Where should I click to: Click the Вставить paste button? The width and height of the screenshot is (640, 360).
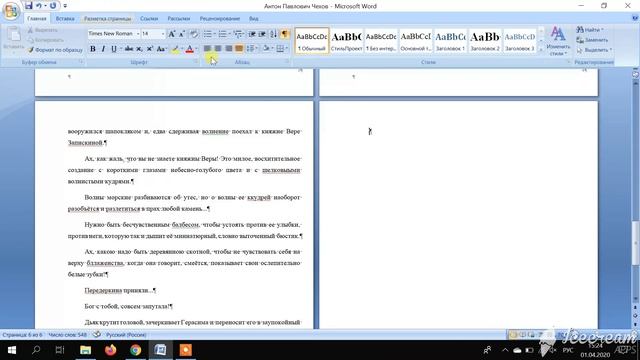tap(13, 39)
